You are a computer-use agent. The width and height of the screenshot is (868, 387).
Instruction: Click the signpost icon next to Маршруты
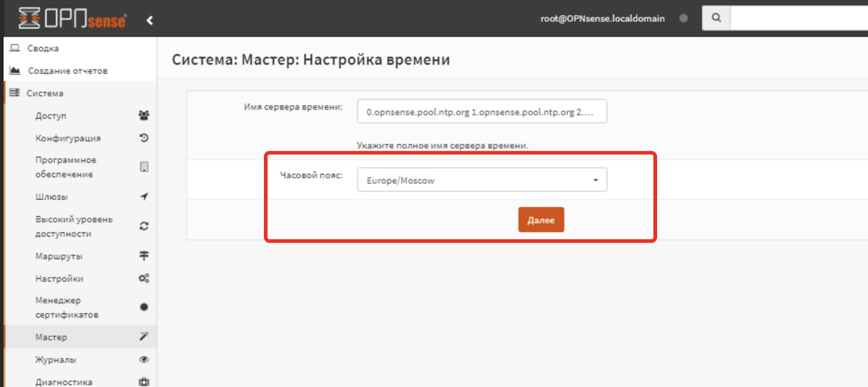point(144,255)
